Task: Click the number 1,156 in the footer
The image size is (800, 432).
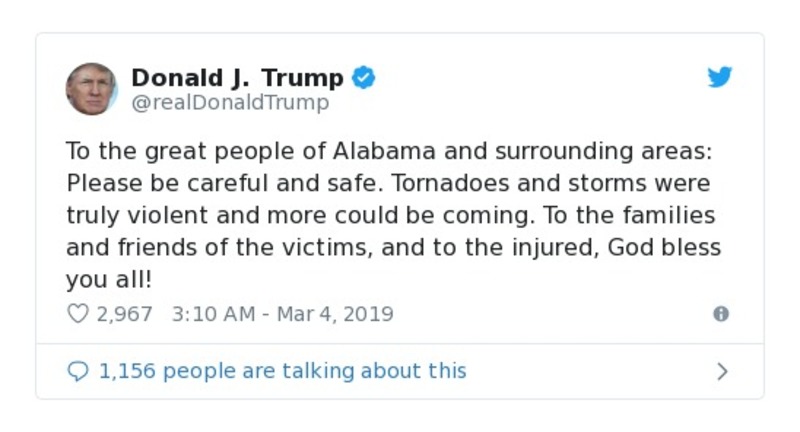Action: click(x=127, y=372)
